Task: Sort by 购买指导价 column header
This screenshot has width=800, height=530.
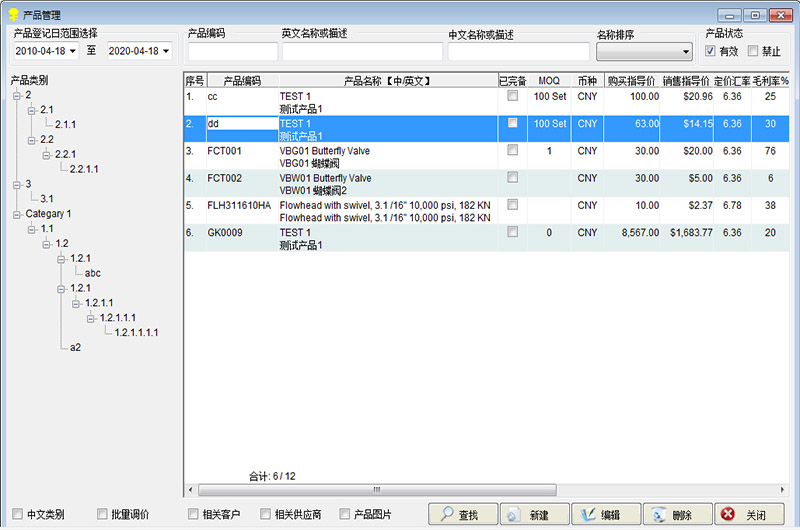Action: [x=631, y=80]
